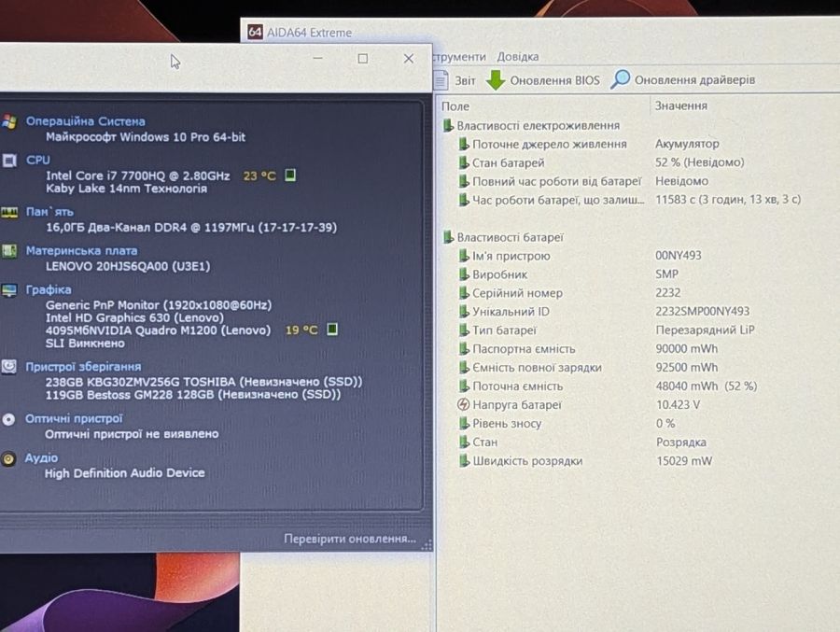Click battery icon beside Властивості електроживлення
Image resolution: width=840 pixels, height=632 pixels.
[x=448, y=125]
